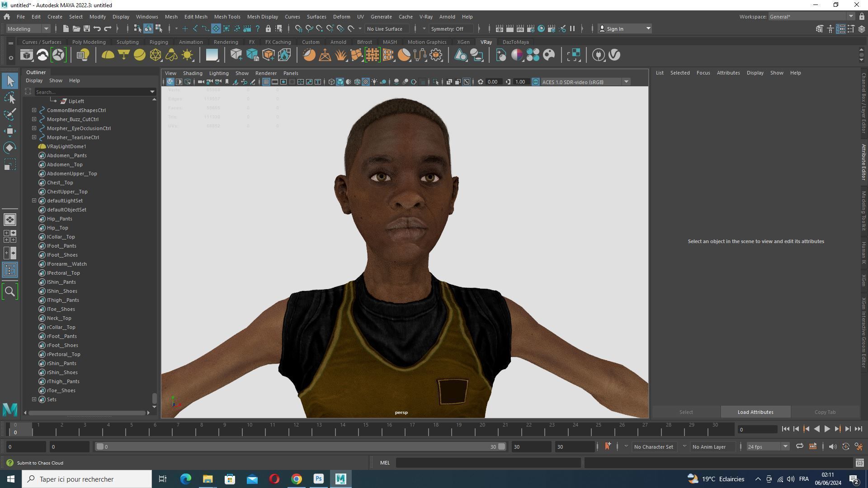Click the four-pane layout icon
The height and width of the screenshot is (488, 868).
click(x=10, y=236)
